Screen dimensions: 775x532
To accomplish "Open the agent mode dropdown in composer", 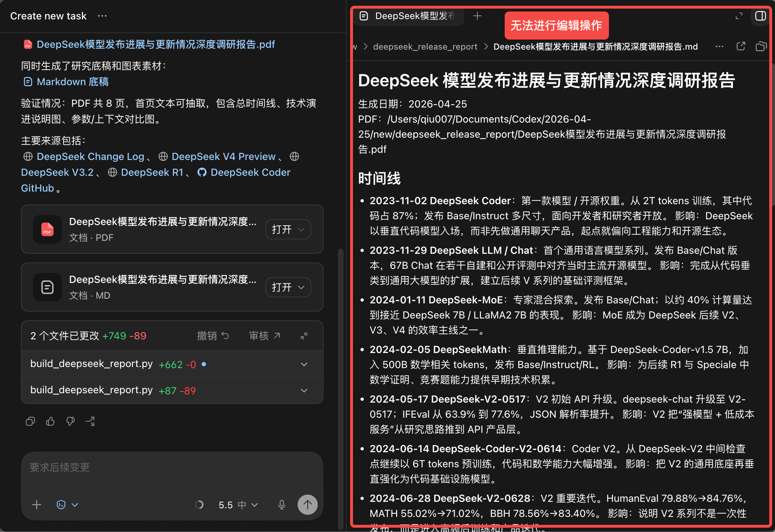I will click(x=68, y=505).
